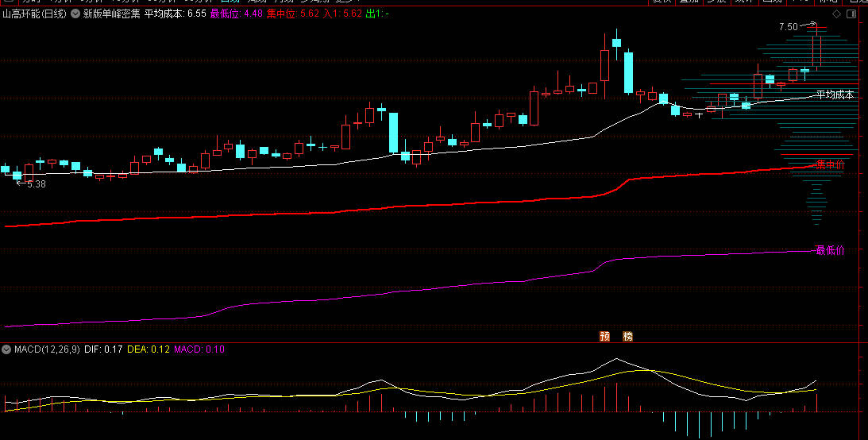Click the 榜 marker on the timeline
This screenshot has height=440, width=868.
pos(627,336)
